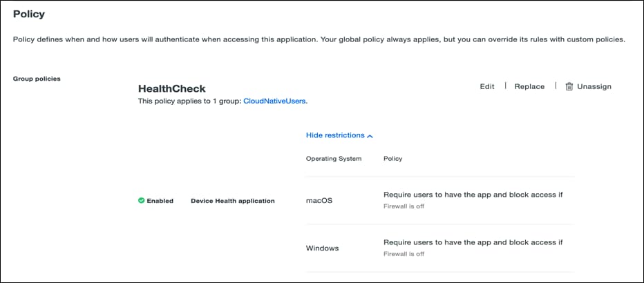Screen dimensions: 644x283
Task: Collapse restrictions using the chevron arrow
Action: (370, 136)
